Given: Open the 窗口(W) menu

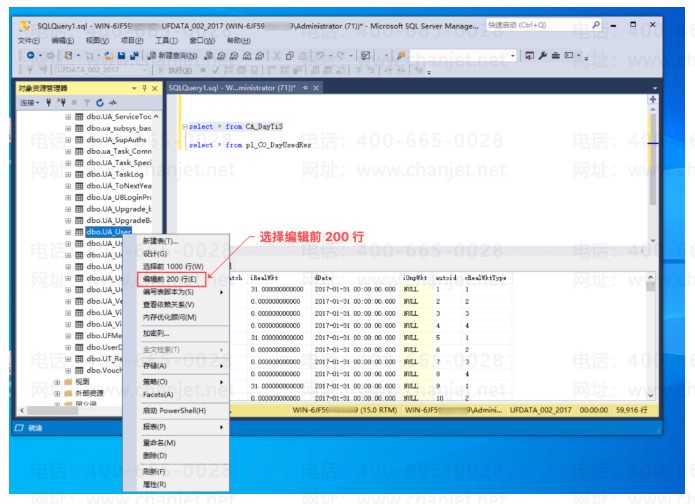Looking at the screenshot, I should (x=202, y=40).
